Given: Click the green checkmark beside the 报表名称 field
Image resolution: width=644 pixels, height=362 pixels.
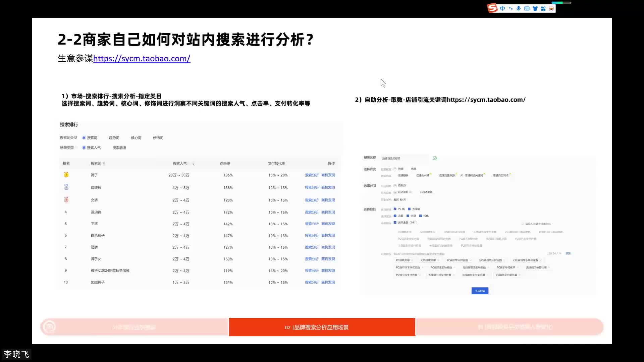Looking at the screenshot, I should pos(435,158).
